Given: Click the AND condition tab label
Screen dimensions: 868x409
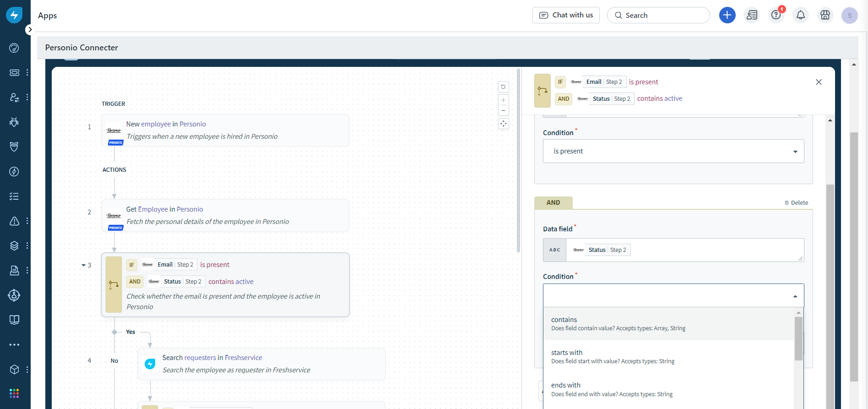Looking at the screenshot, I should [553, 202].
